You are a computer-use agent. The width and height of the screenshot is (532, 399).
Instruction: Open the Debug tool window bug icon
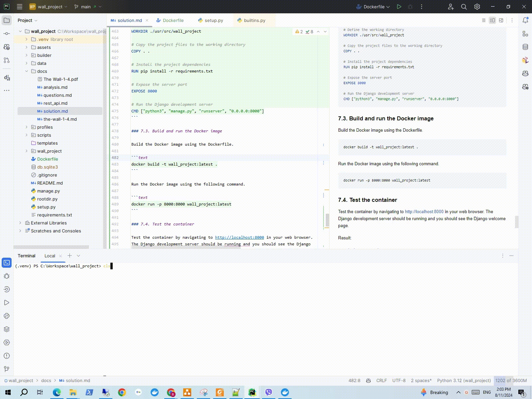pyautogui.click(x=7, y=276)
